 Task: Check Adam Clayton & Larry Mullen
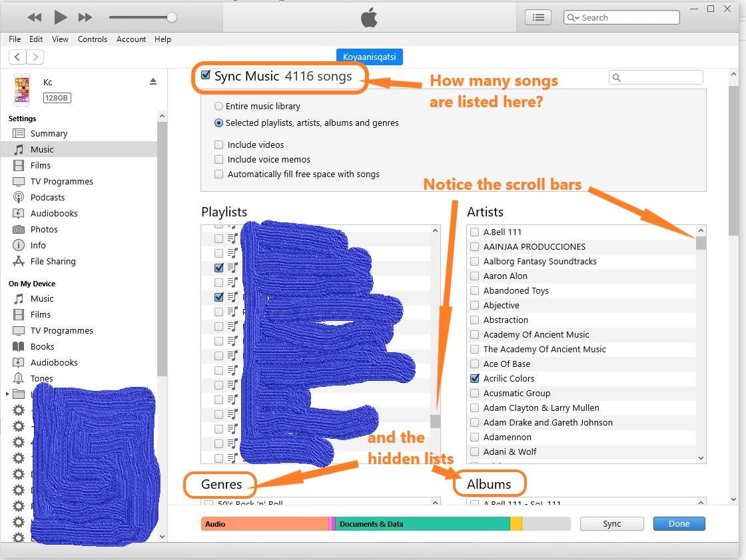tap(474, 408)
